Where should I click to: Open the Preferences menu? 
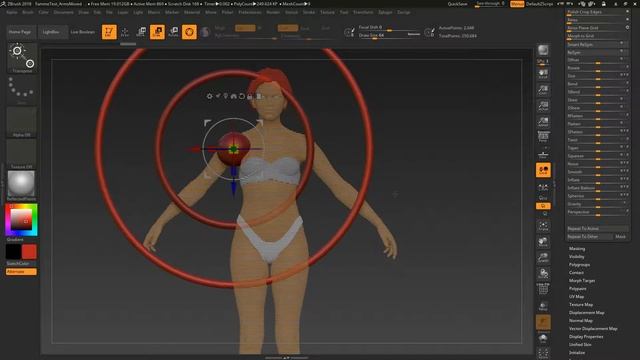tap(250, 12)
